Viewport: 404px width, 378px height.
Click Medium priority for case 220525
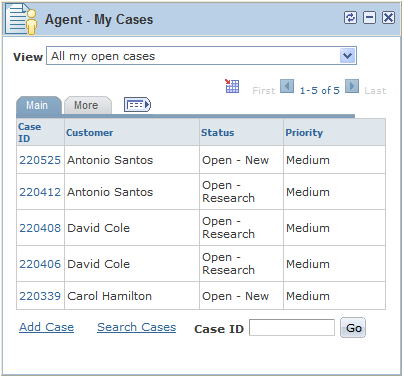tap(308, 160)
